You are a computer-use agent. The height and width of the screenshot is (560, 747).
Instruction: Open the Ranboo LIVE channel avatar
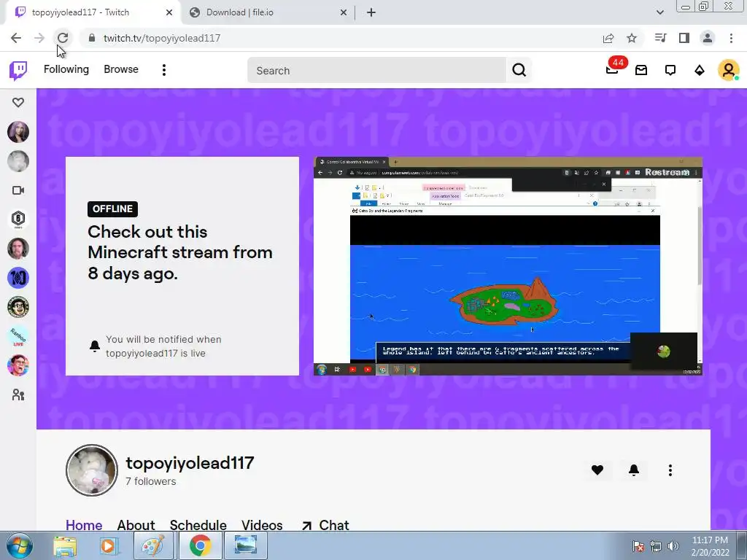[18, 336]
